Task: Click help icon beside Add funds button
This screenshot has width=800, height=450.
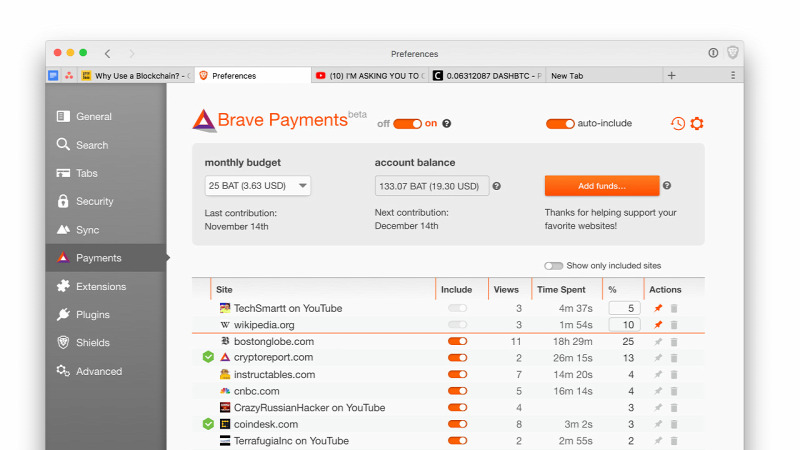Action: pyautogui.click(x=667, y=186)
